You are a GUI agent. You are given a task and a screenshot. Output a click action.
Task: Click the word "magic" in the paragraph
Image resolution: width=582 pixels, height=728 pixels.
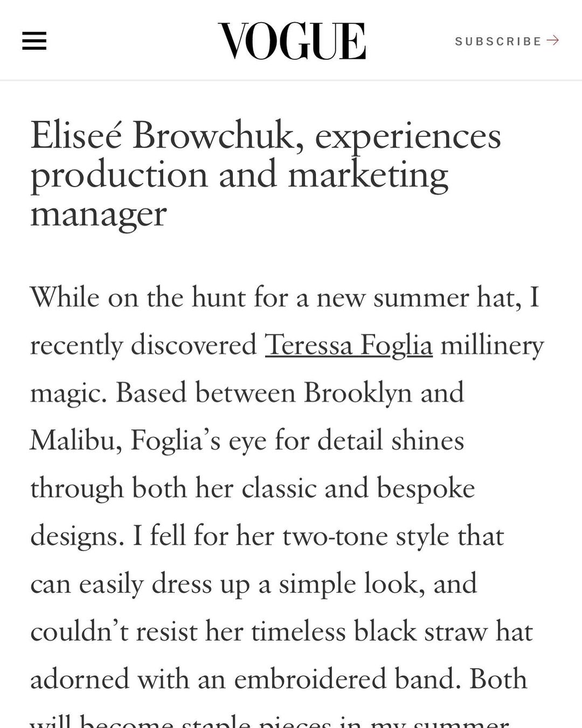point(68,393)
